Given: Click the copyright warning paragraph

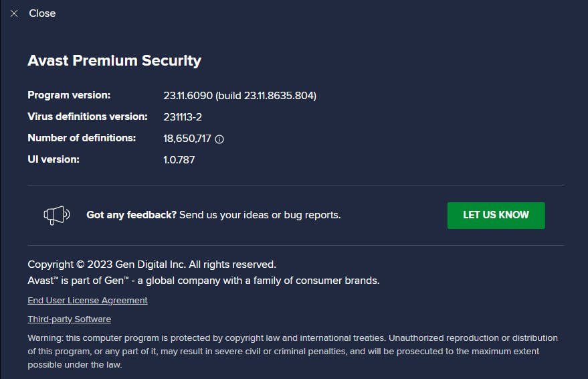Looking at the screenshot, I should (292, 352).
